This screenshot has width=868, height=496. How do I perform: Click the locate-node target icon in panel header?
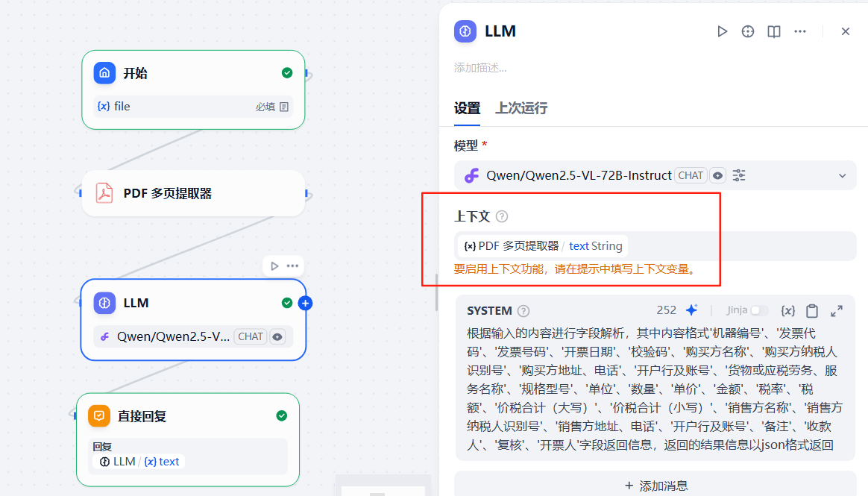pyautogui.click(x=748, y=31)
